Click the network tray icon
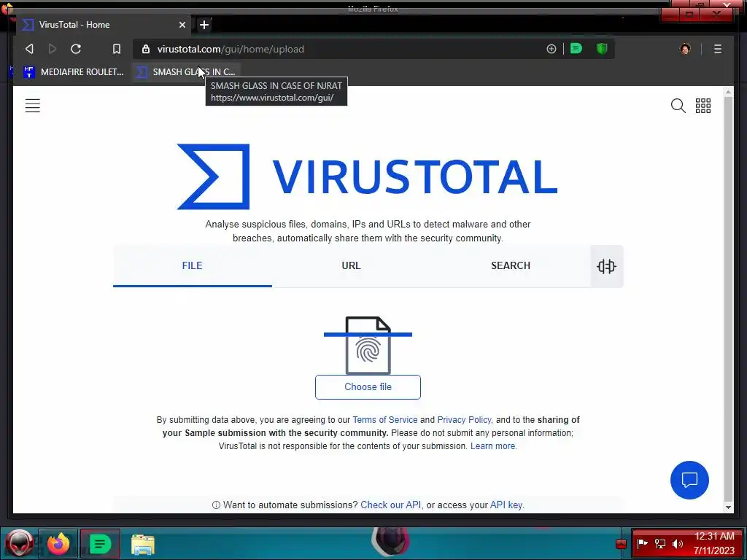The width and height of the screenshot is (747, 560). (659, 543)
